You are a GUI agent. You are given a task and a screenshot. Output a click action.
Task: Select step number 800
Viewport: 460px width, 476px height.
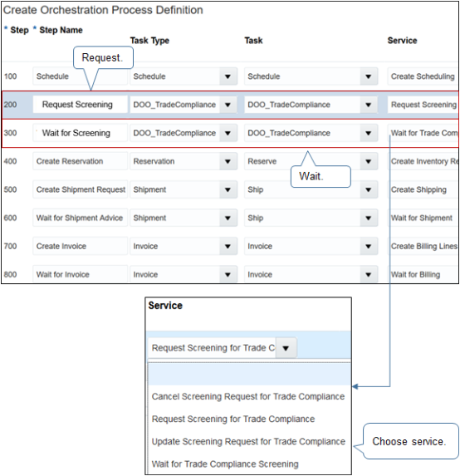click(x=10, y=274)
